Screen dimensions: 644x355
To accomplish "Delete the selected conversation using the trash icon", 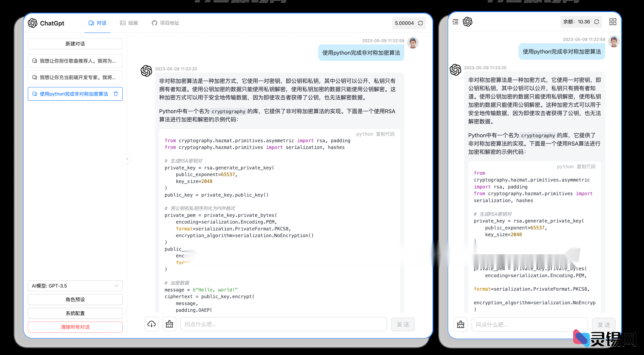I will pyautogui.click(x=116, y=94).
